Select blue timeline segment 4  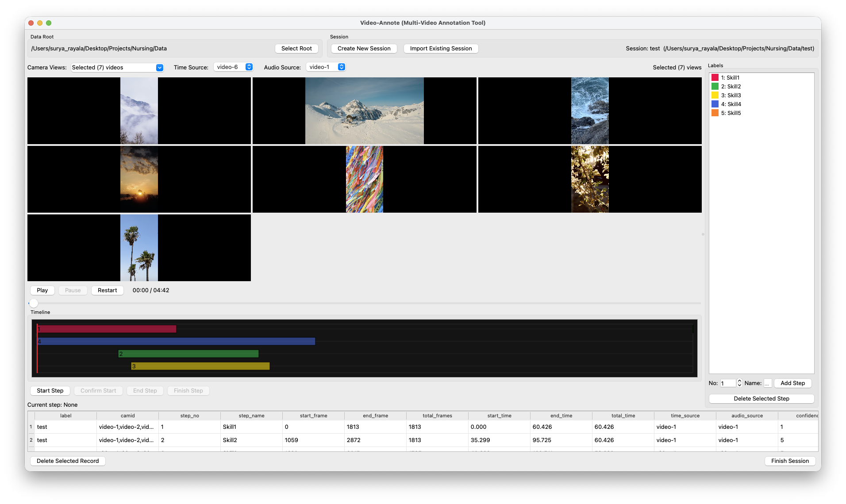(x=177, y=341)
